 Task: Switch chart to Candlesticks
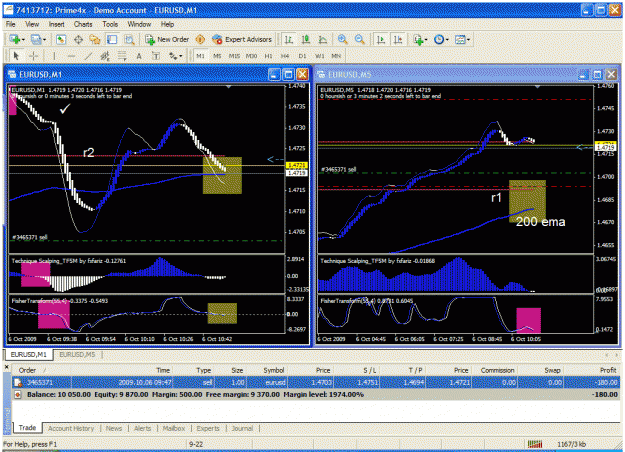tap(306, 39)
